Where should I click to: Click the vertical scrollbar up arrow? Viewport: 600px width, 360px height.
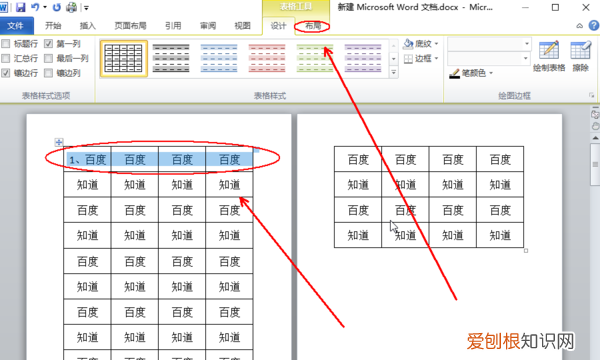[x=595, y=137]
